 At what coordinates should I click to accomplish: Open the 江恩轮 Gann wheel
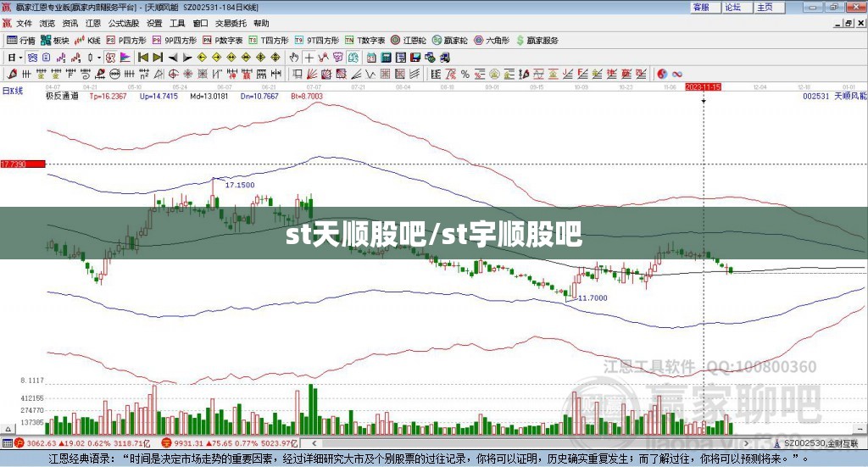tap(409, 41)
